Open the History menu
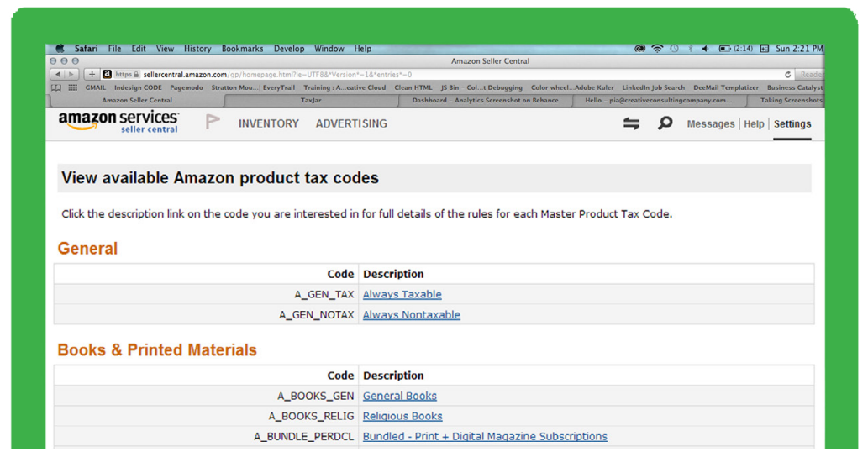Screen dimensions: 868x457 pos(197,49)
